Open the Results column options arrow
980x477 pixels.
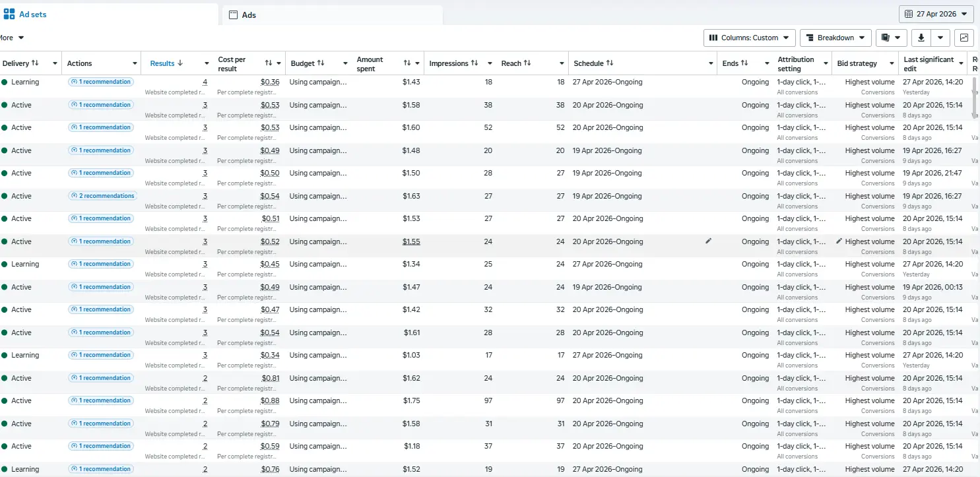tap(207, 63)
